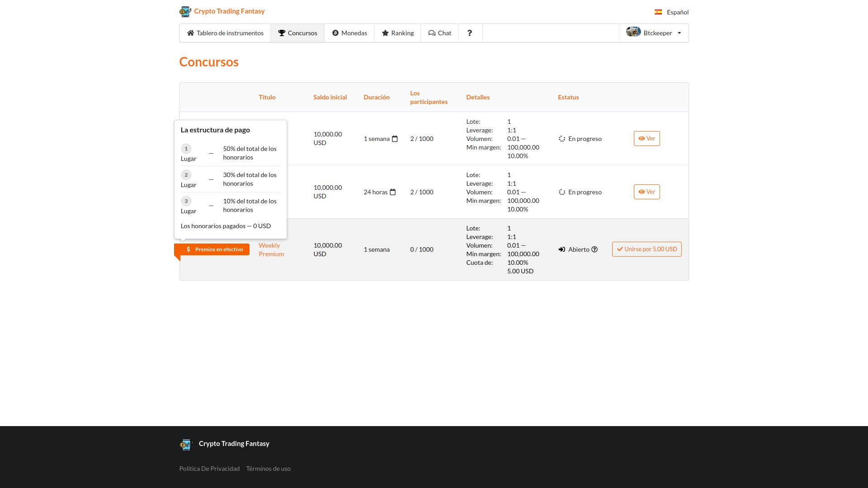Click the Crypto Trading Fantasy header logo
The height and width of the screenshot is (488, 868).
click(185, 11)
